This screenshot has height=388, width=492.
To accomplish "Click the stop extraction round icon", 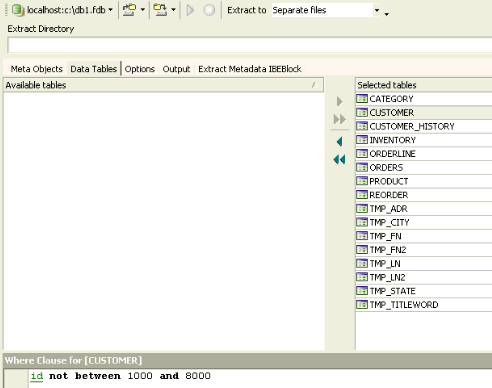I will [209, 10].
